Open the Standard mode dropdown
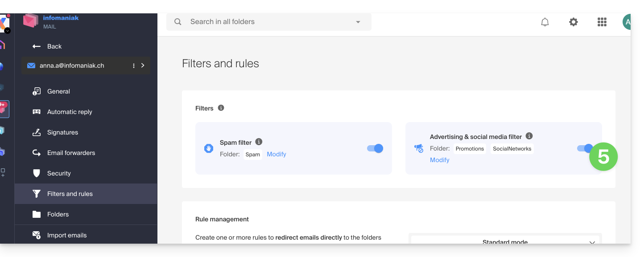 pyautogui.click(x=505, y=242)
